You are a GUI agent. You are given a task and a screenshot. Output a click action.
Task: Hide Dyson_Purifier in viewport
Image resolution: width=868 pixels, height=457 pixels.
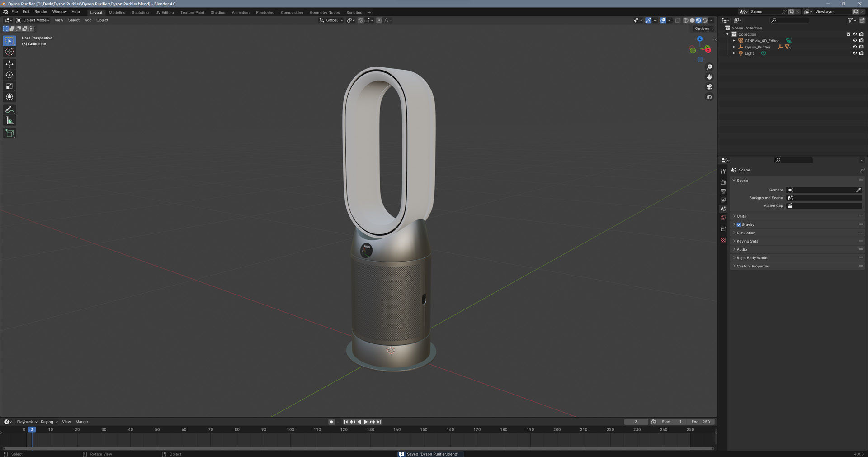[854, 47]
